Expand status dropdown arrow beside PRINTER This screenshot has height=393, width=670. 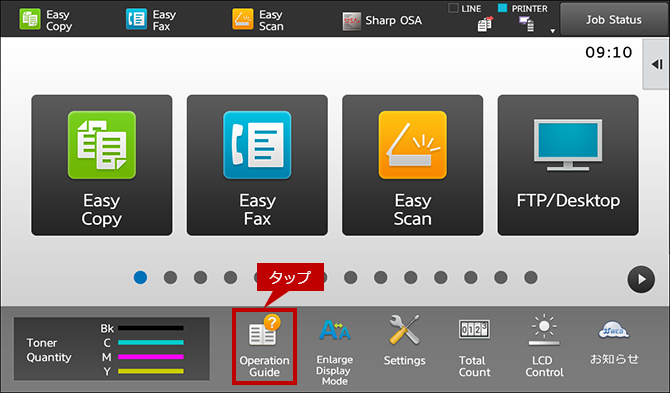pos(552,31)
